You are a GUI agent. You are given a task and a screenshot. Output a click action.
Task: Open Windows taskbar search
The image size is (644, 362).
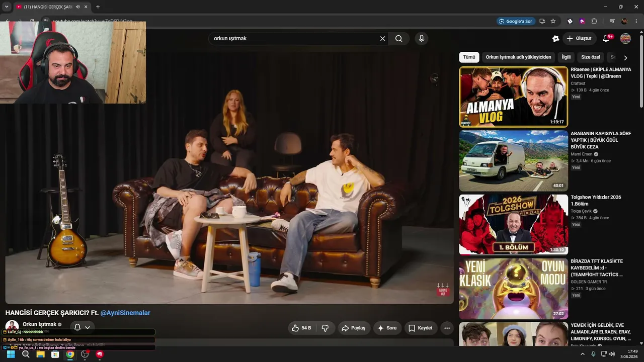pyautogui.click(x=26, y=354)
